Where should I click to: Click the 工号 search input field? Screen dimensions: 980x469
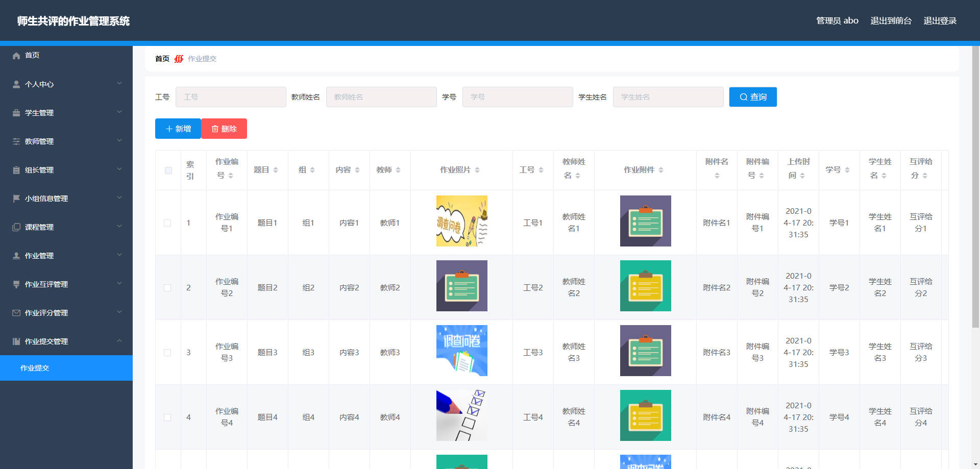pos(231,97)
